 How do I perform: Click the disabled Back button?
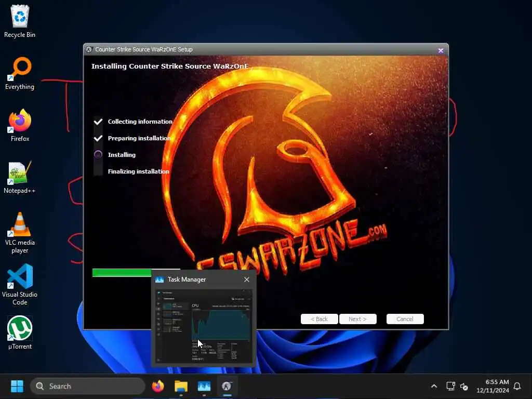pyautogui.click(x=320, y=319)
